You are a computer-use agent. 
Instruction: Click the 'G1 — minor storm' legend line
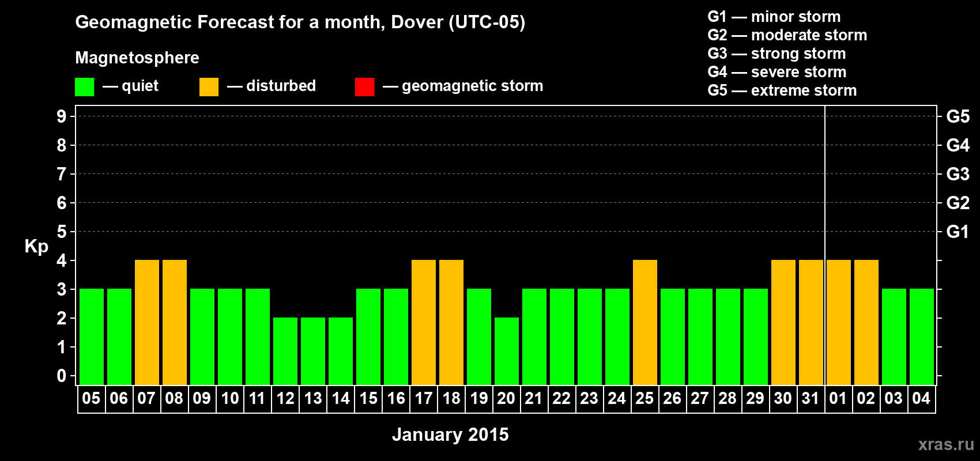[x=774, y=17]
